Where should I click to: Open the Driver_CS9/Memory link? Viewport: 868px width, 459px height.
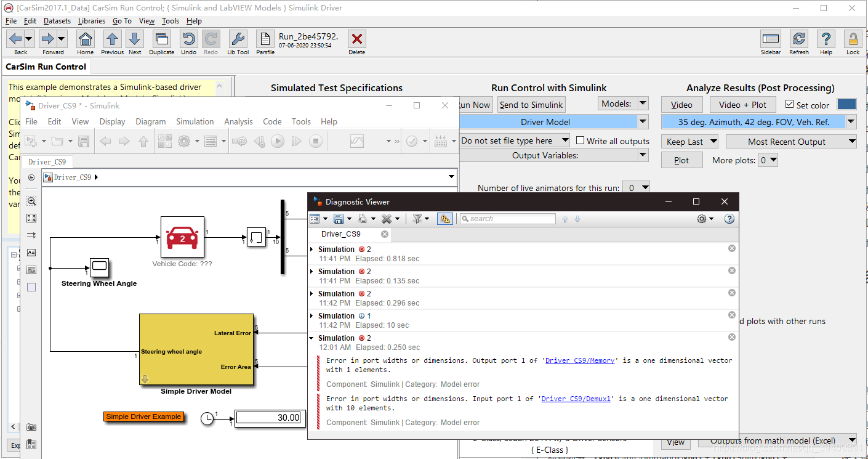click(580, 360)
